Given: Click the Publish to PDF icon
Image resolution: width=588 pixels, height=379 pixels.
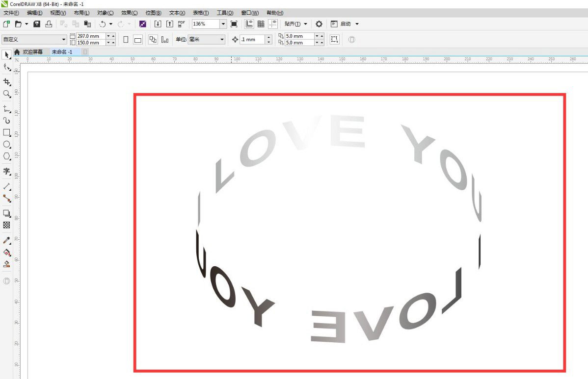Looking at the screenshot, I should pos(181,24).
